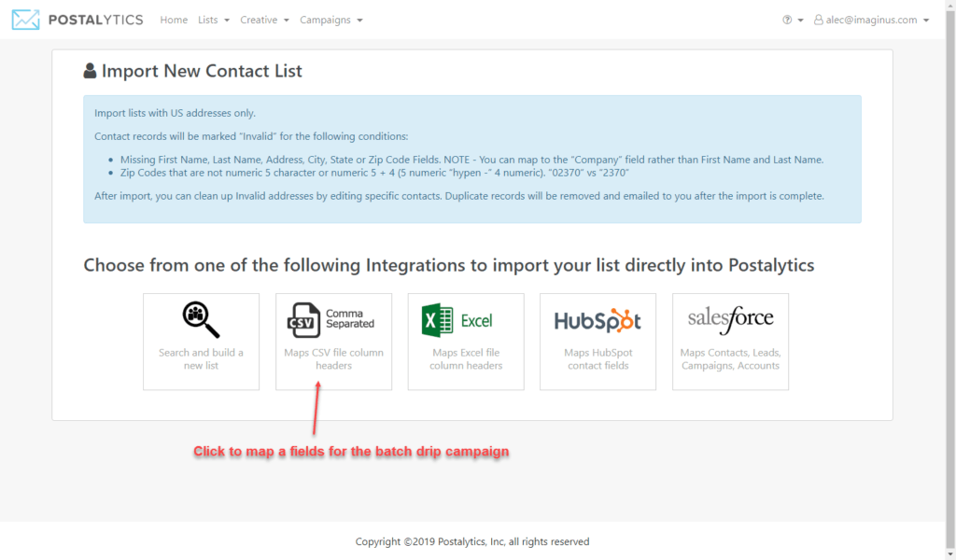This screenshot has height=560, width=956.
Task: Click the help question mark icon
Action: 787,21
